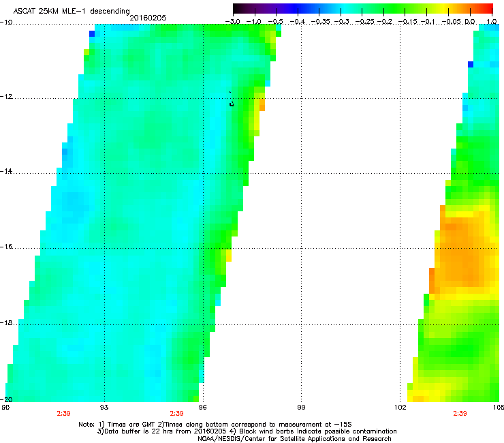504x443 pixels.
Task: Click the NOAA/NESDIS Center for Satellite Applications credit
Action: (x=294, y=439)
